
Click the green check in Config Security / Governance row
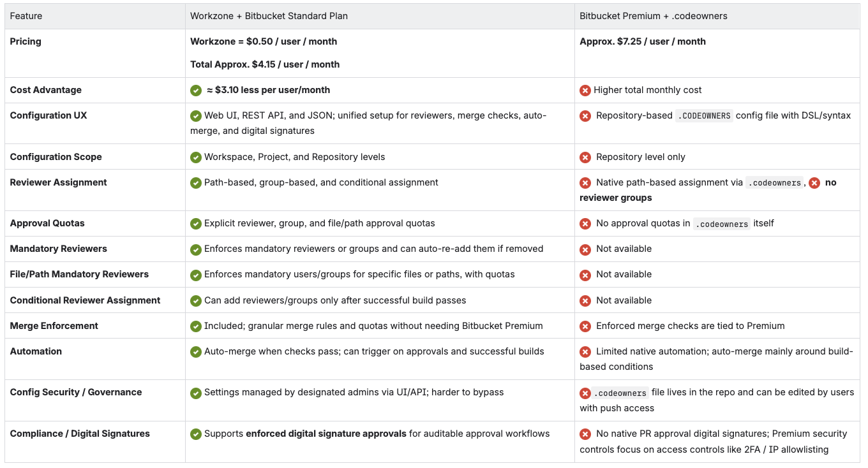(196, 393)
